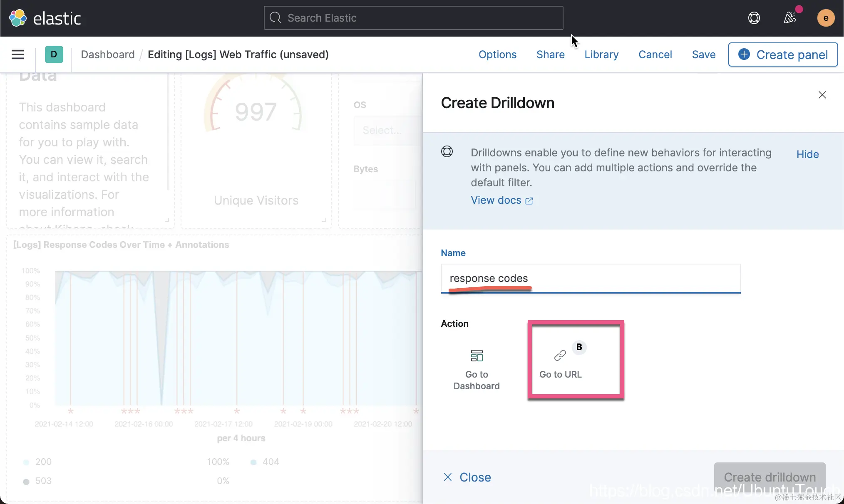The height and width of the screenshot is (504, 844).
Task: Hide the drilldowns help callout
Action: 807,154
